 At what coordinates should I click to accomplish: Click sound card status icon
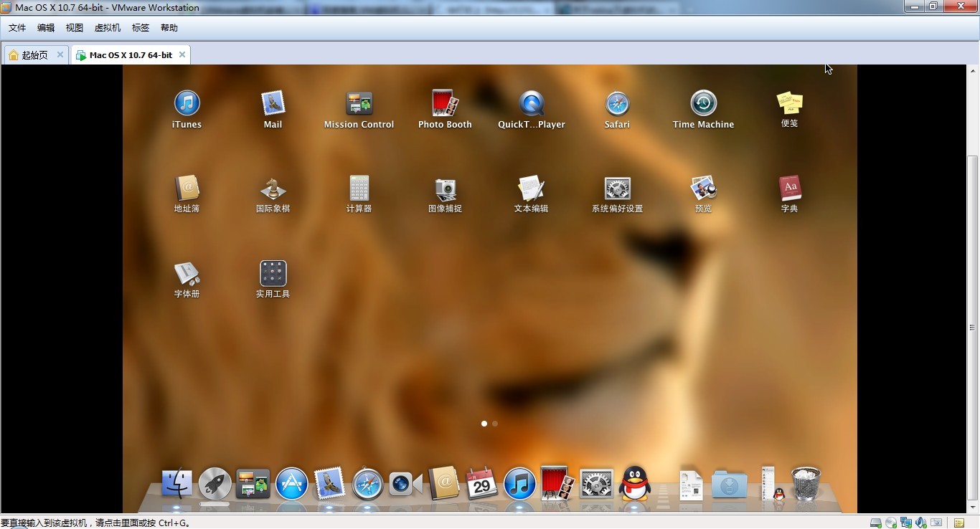click(x=921, y=523)
